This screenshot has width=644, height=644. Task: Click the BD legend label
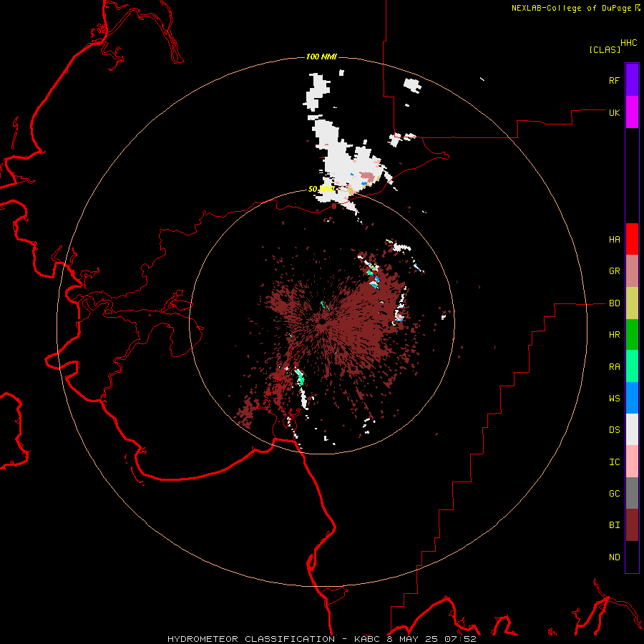[614, 303]
